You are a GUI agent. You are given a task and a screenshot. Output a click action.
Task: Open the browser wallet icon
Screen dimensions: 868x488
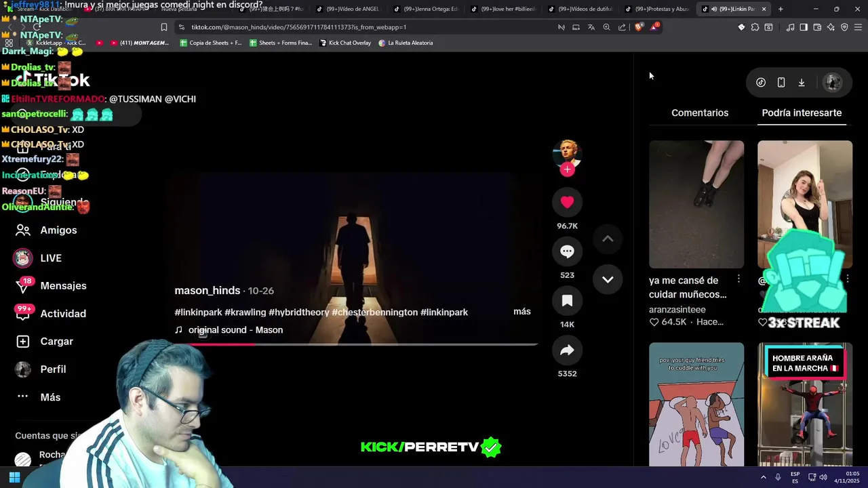click(x=817, y=27)
